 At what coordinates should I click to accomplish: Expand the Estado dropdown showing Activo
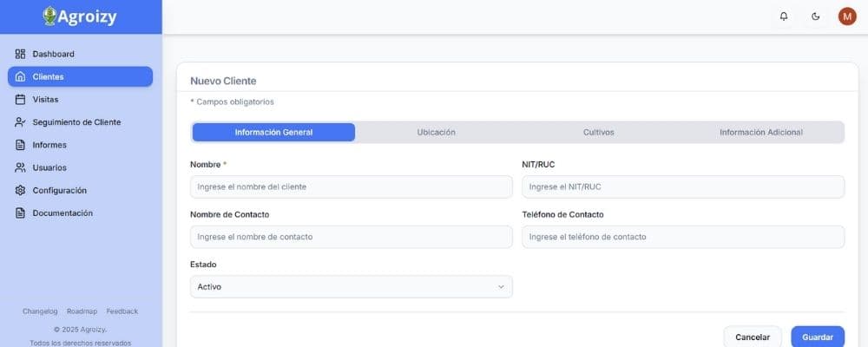point(351,286)
